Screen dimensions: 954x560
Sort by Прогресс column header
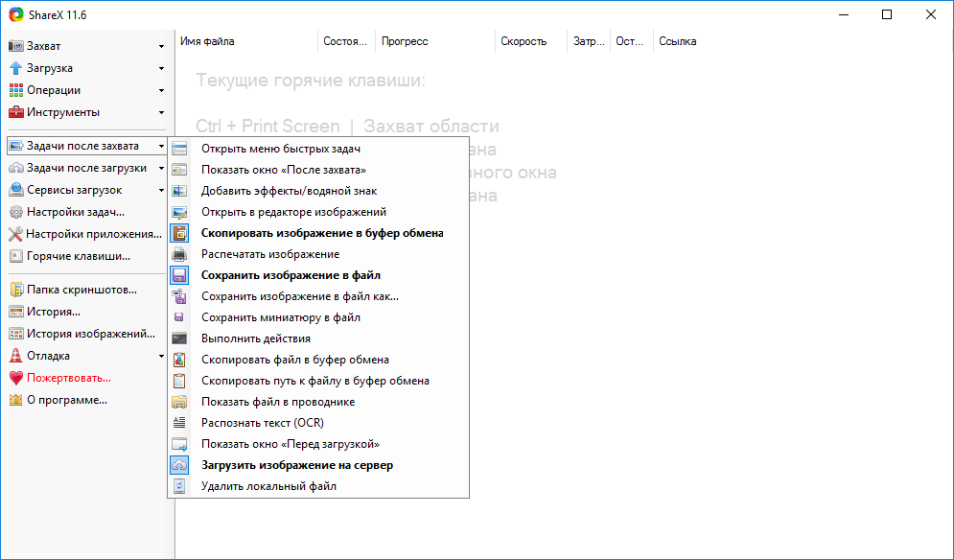[x=435, y=41]
